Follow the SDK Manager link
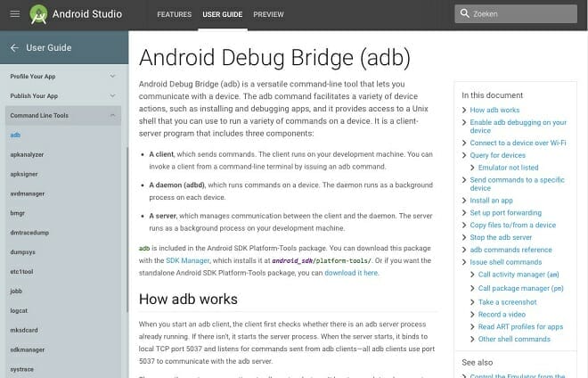The width and height of the screenshot is (588, 378). coord(187,260)
